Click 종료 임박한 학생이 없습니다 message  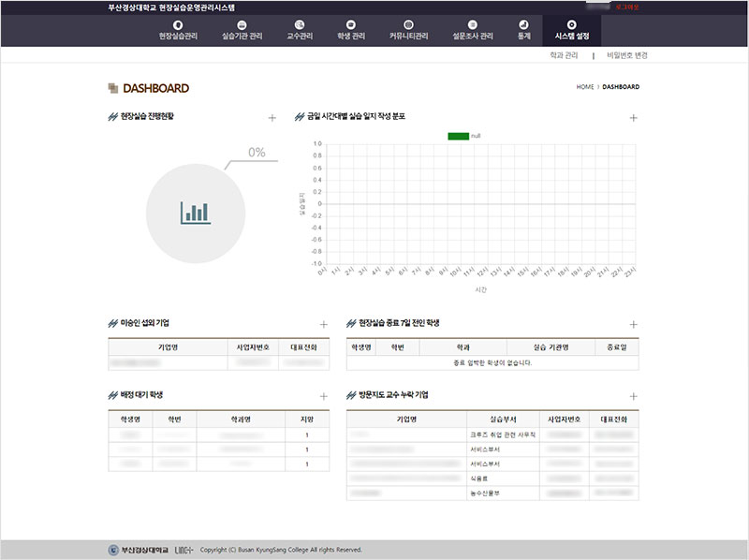492,363
